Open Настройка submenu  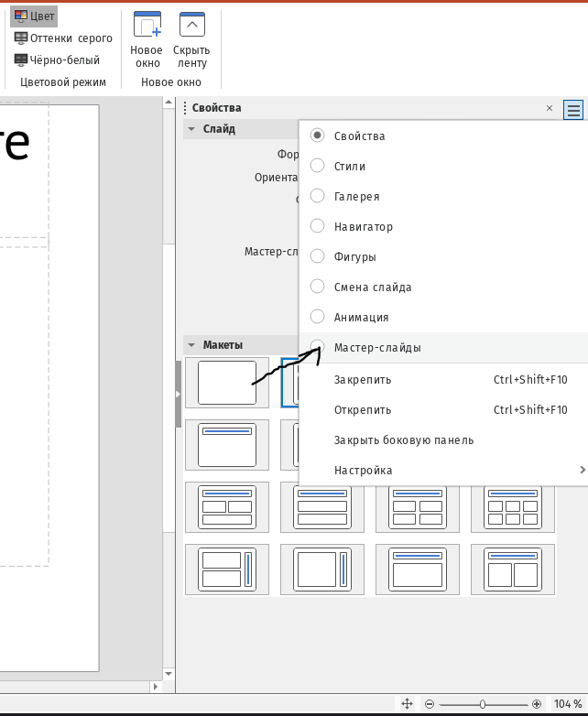tap(443, 470)
